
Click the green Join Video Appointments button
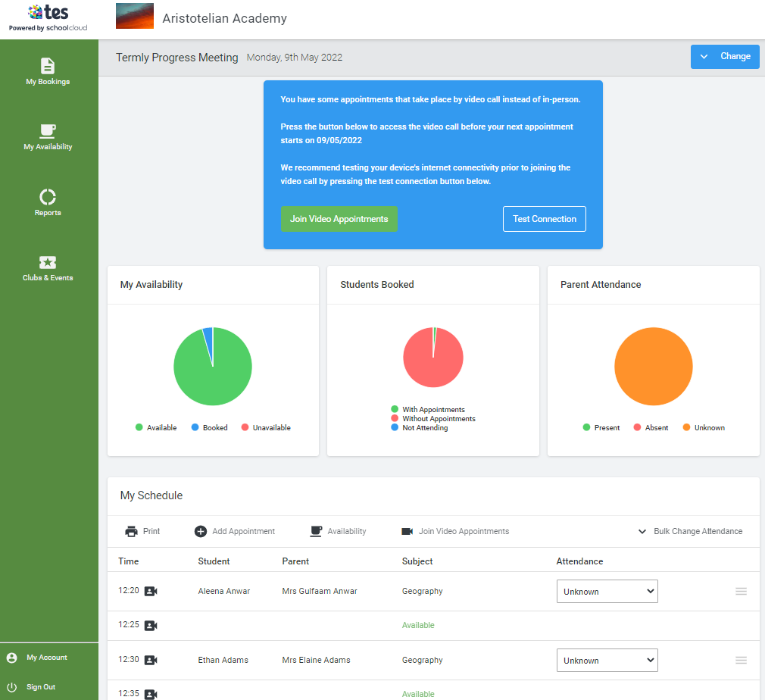click(339, 219)
